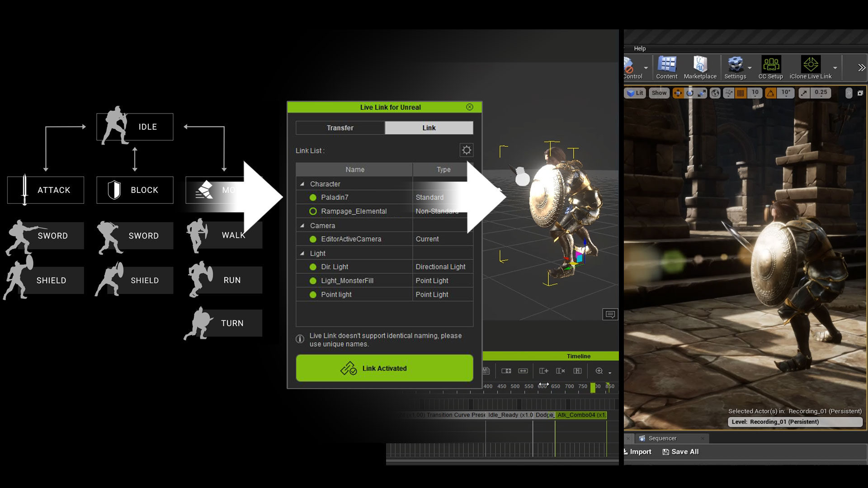The width and height of the screenshot is (868, 488).
Task: Click the timeline fit-width arrows icon
Action: click(x=523, y=371)
